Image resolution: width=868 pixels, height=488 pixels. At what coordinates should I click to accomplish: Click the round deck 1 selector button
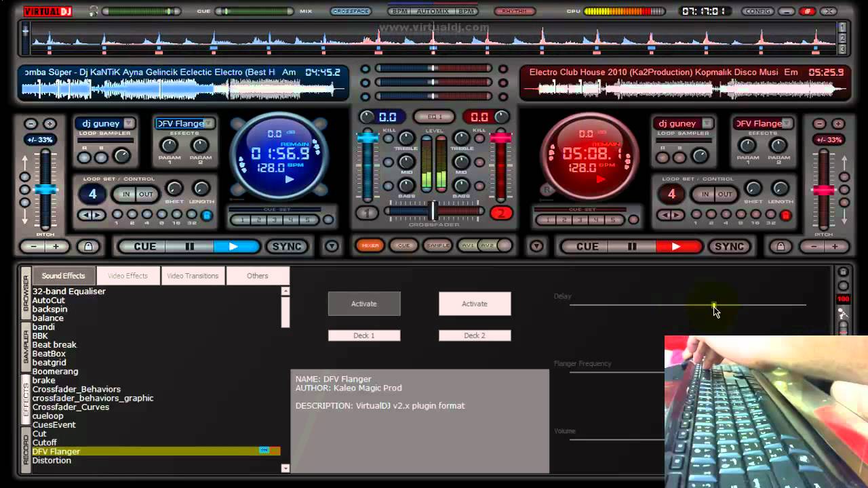(x=367, y=213)
